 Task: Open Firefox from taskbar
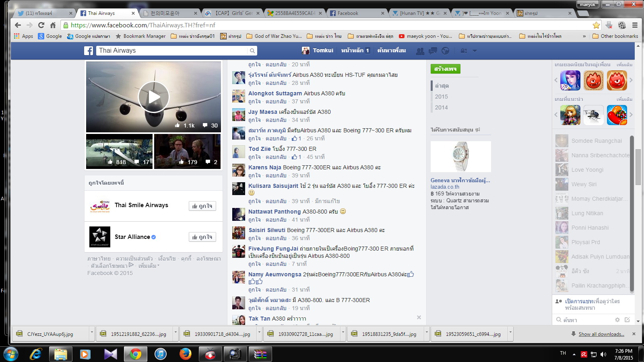click(x=185, y=354)
